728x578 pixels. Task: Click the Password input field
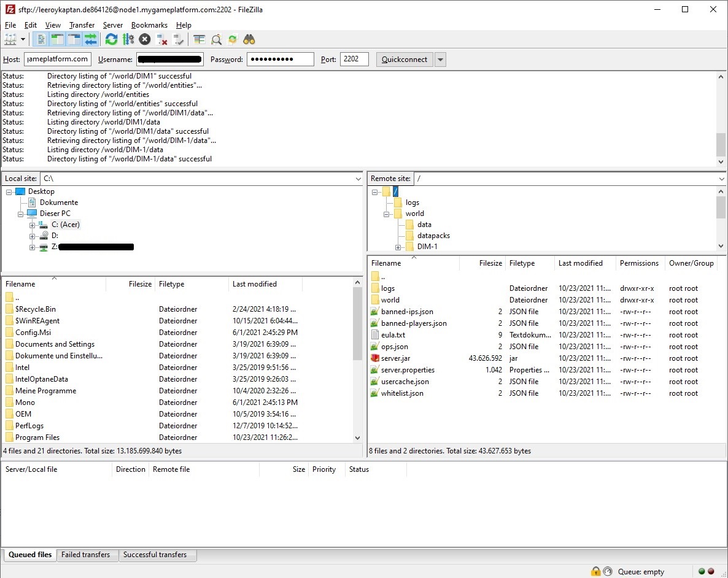coord(281,59)
